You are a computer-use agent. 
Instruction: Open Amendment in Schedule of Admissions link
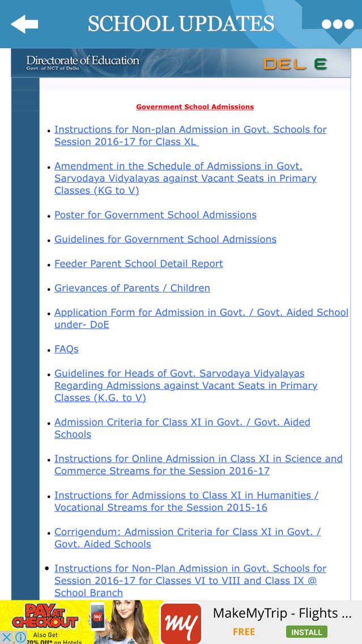tap(185, 178)
